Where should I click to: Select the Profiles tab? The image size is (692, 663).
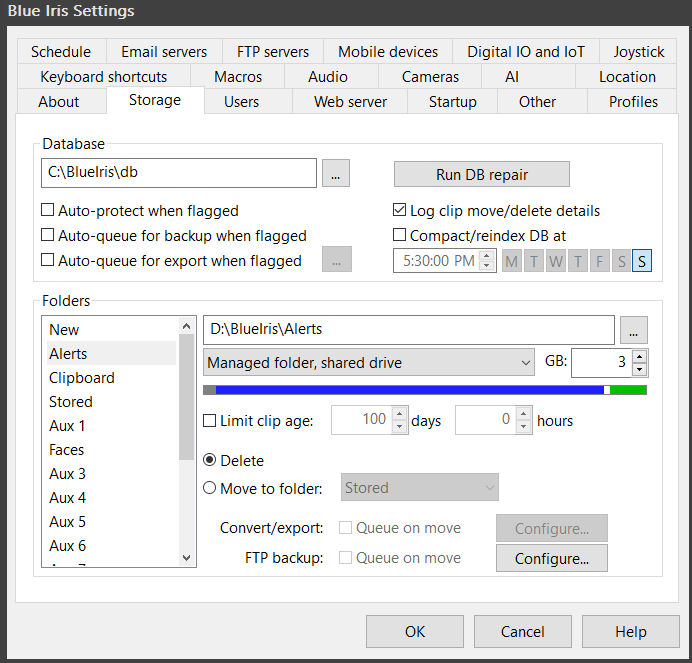tap(633, 102)
